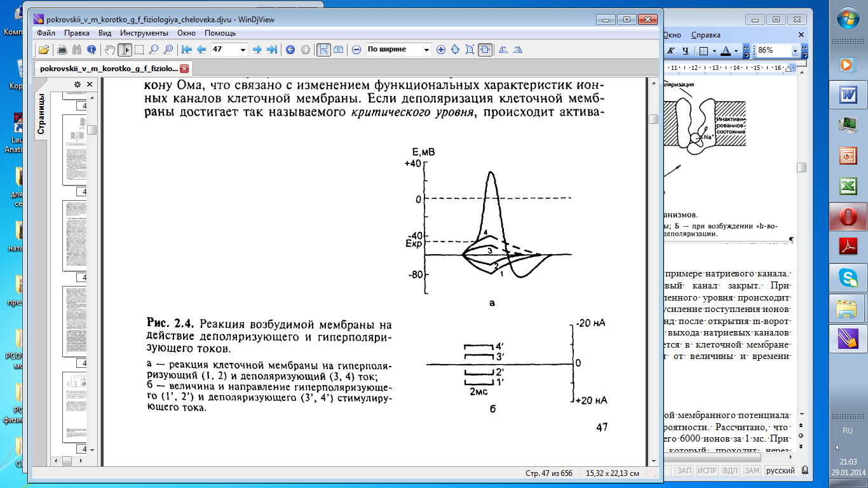Toggle facing pages layout
Screen dimensions: 868x488
338,50
